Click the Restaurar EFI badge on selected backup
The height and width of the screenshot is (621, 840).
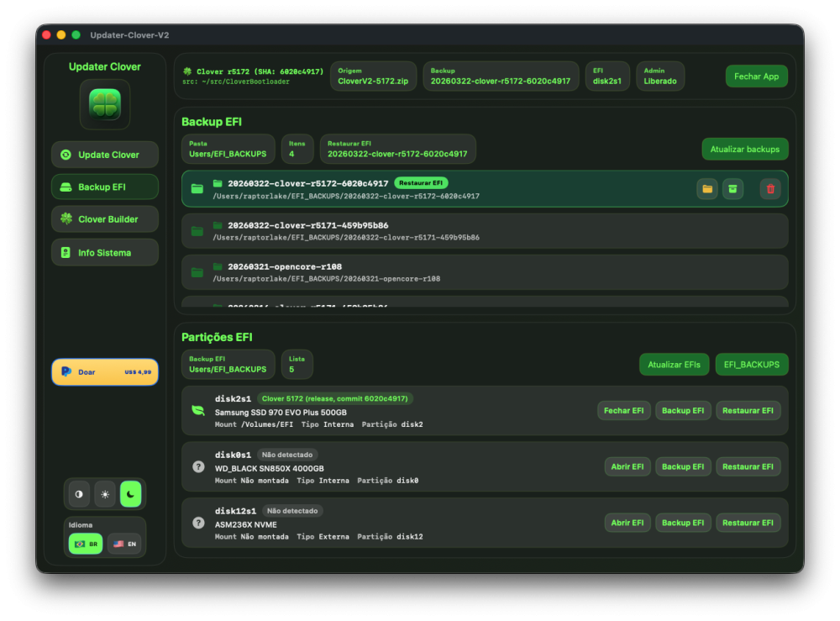[x=421, y=183]
